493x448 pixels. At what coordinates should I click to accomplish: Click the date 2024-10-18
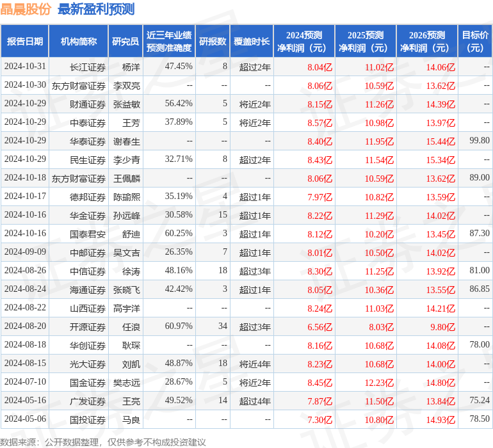[25, 178]
